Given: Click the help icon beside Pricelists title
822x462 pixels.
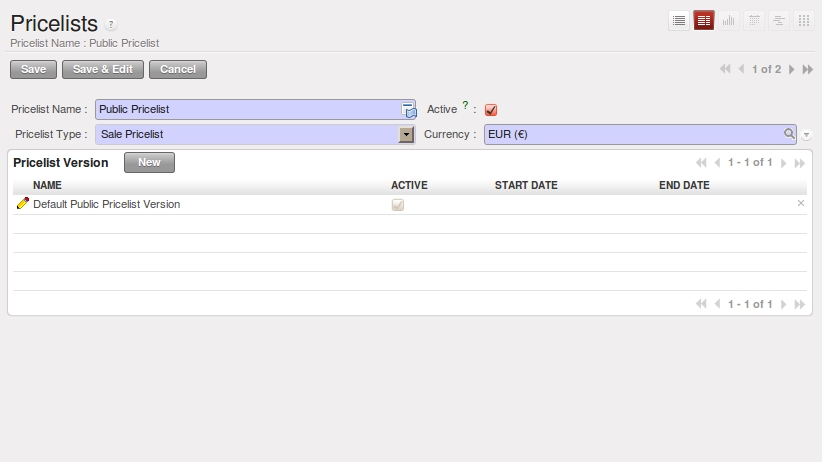Looking at the screenshot, I should point(111,25).
